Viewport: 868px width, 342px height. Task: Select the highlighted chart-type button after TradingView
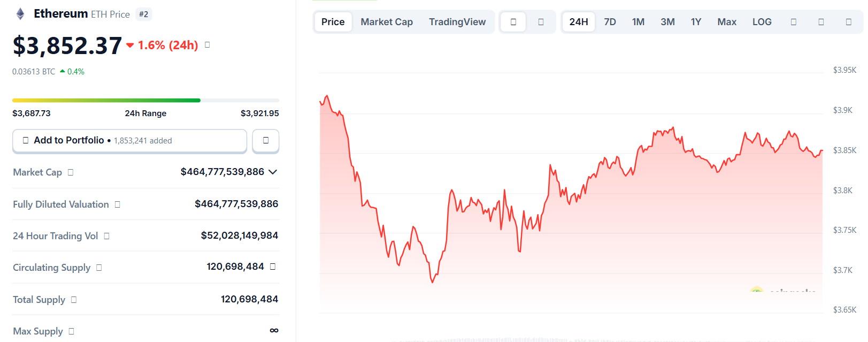(513, 22)
